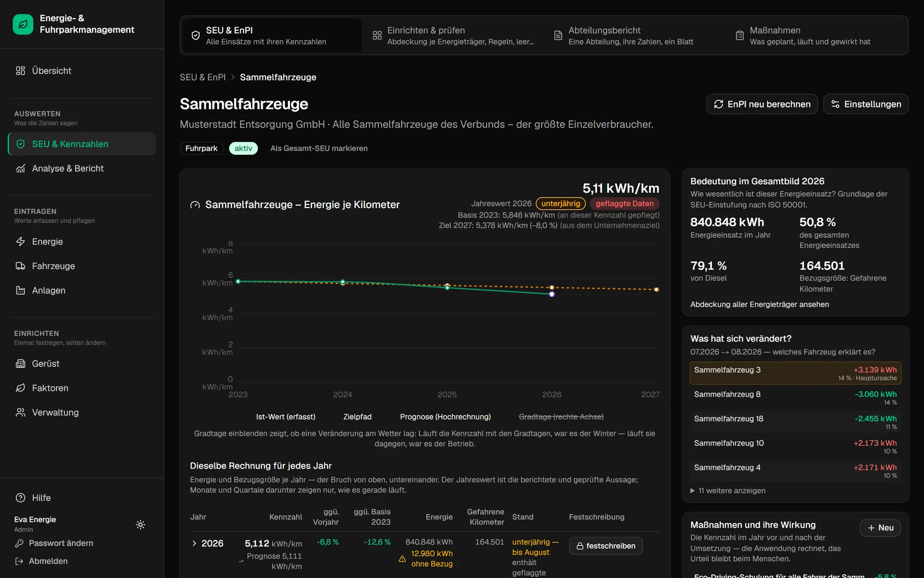The width and height of the screenshot is (924, 578).
Task: Expand the 2026 table row chevron
Action: click(x=194, y=544)
